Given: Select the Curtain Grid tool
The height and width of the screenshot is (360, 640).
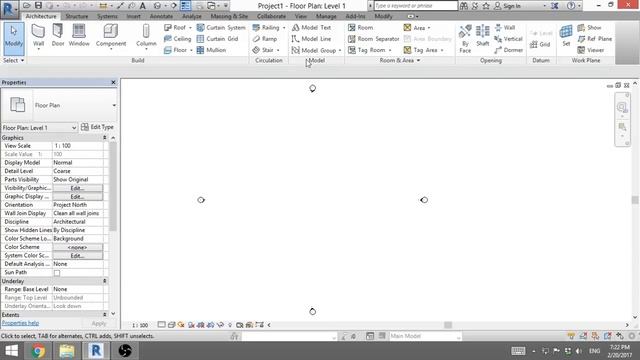Looking at the screenshot, I should coord(217,39).
